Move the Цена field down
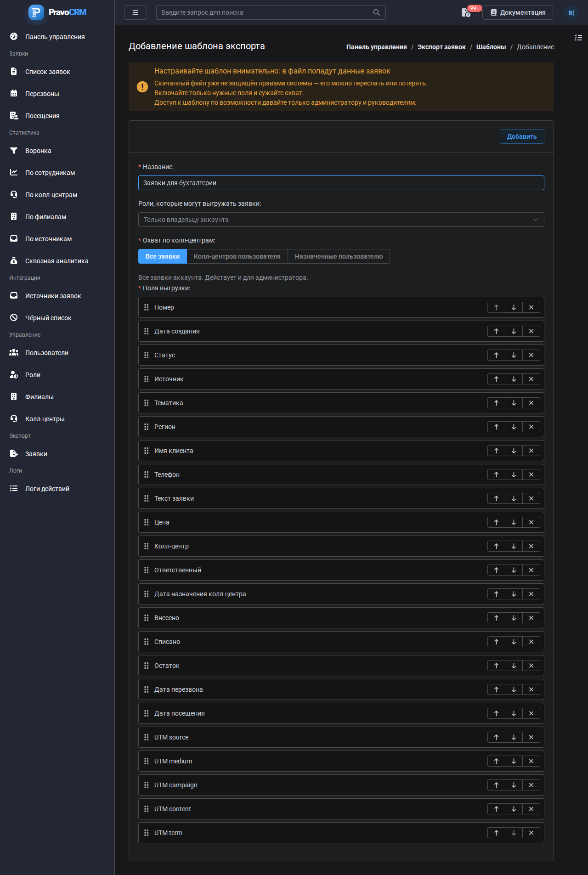The width and height of the screenshot is (588, 875). pyautogui.click(x=514, y=522)
